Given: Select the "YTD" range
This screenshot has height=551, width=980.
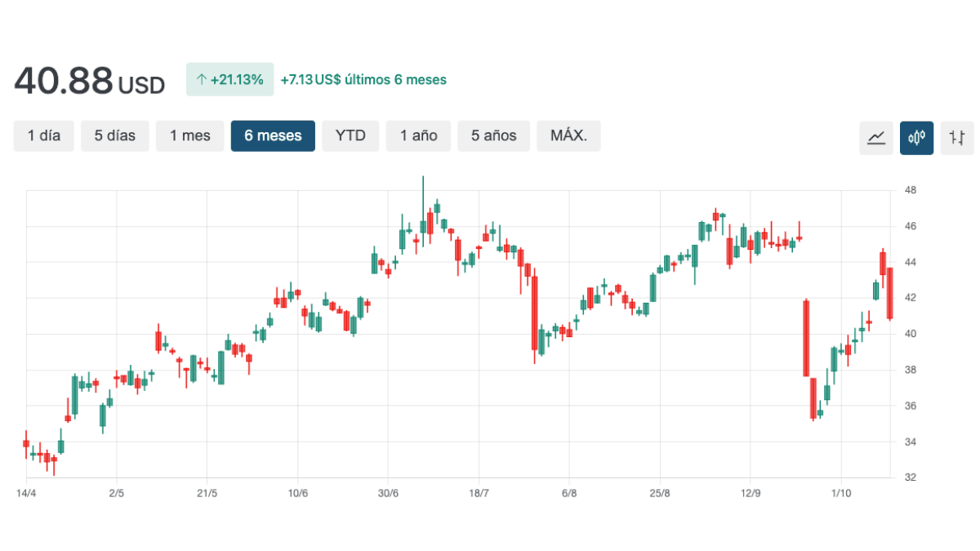Looking at the screenshot, I should (x=350, y=136).
